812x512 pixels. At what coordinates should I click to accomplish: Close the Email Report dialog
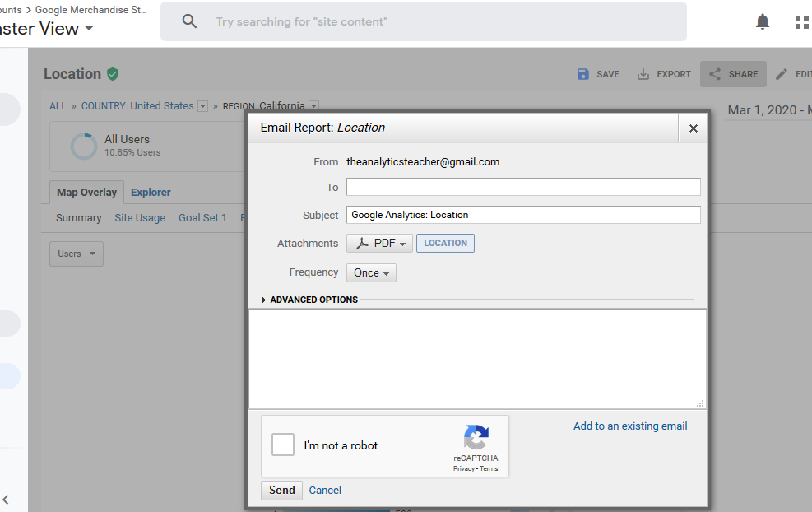click(x=693, y=128)
